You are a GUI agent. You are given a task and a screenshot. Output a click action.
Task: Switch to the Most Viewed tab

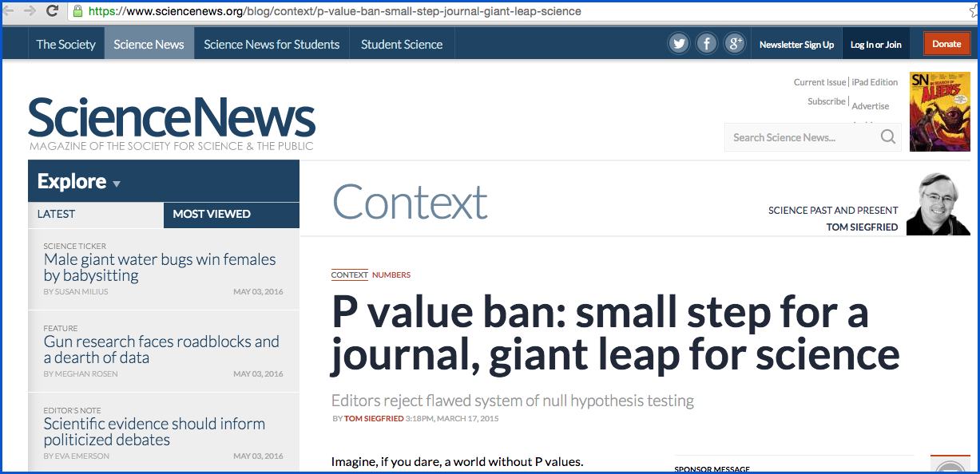212,214
